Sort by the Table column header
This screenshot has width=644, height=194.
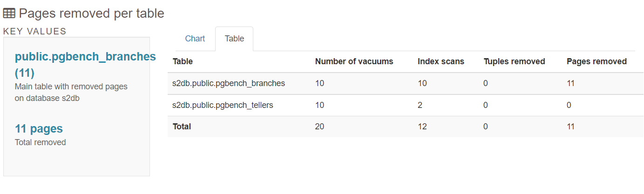tap(183, 61)
